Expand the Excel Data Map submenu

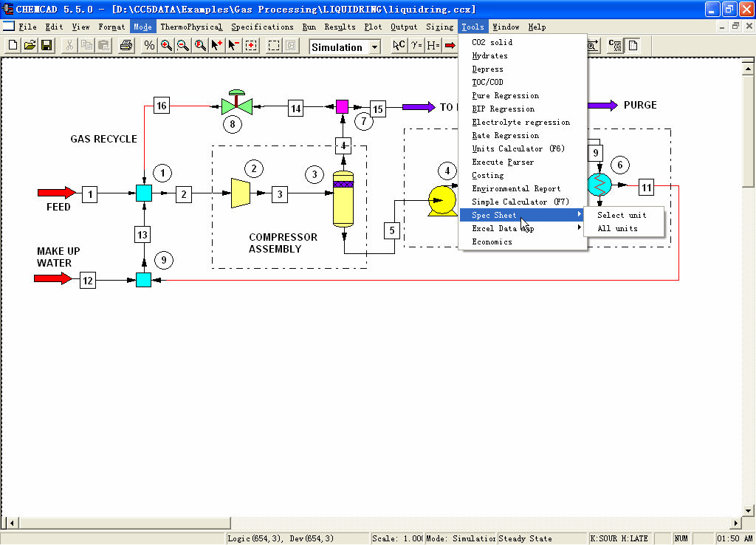(x=522, y=229)
